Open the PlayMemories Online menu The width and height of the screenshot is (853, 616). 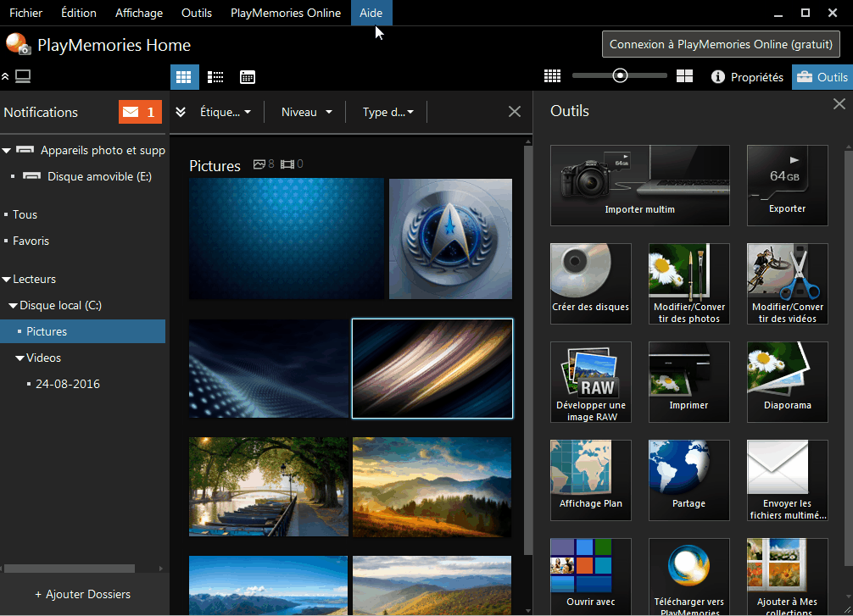pos(286,13)
